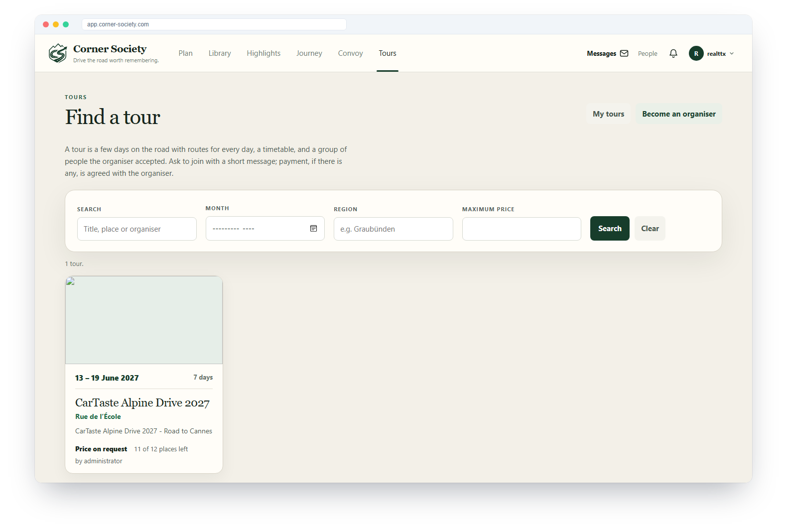Focus the Region input field
The width and height of the screenshot is (787, 532).
(x=393, y=229)
